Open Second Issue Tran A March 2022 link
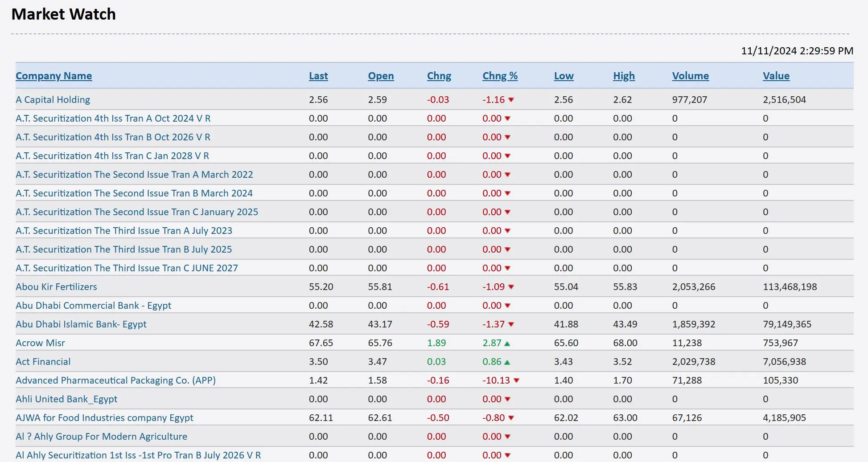This screenshot has height=462, width=868. [x=134, y=175]
